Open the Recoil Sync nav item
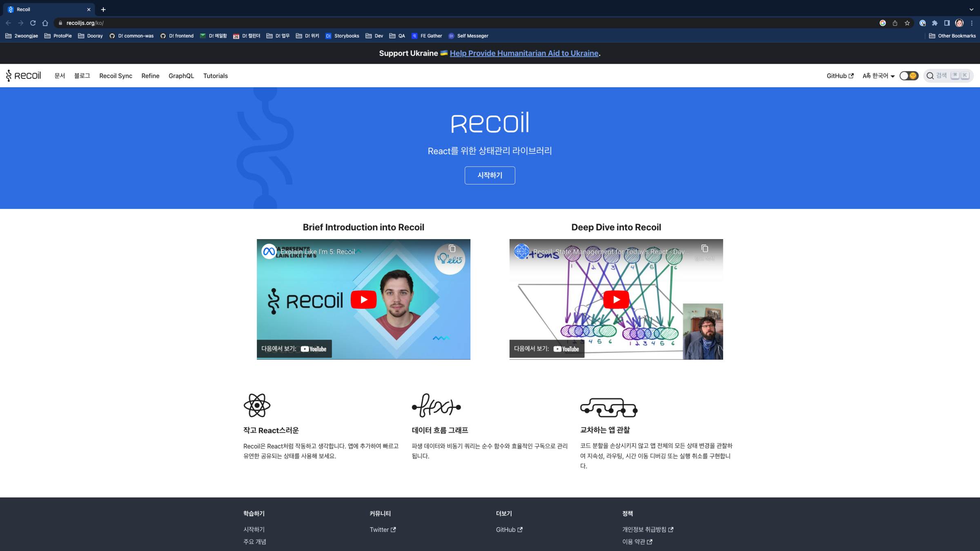 (116, 76)
